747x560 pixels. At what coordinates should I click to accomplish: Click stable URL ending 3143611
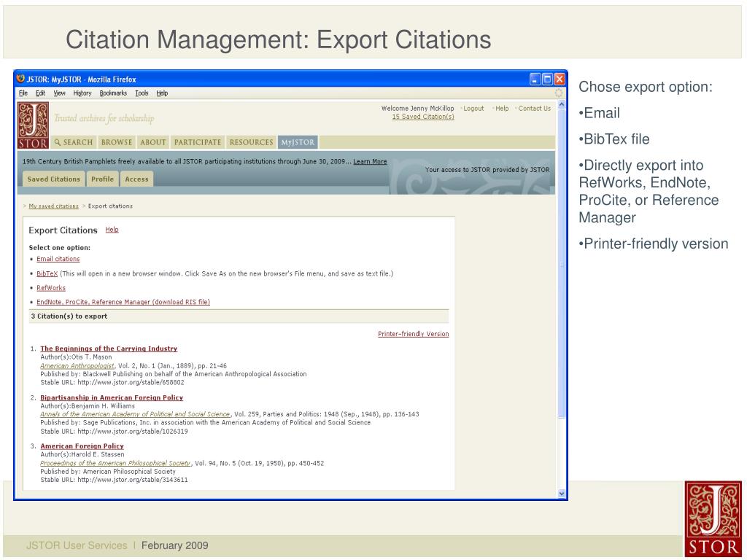pos(133,480)
